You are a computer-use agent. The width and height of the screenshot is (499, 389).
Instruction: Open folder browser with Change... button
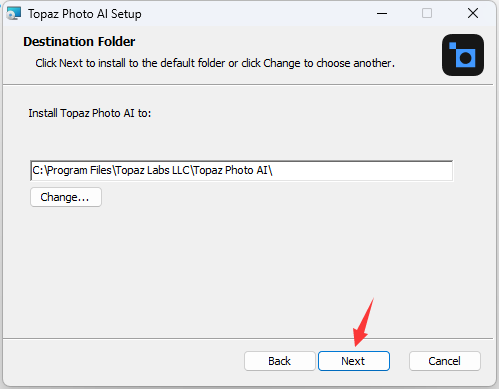[x=66, y=197]
